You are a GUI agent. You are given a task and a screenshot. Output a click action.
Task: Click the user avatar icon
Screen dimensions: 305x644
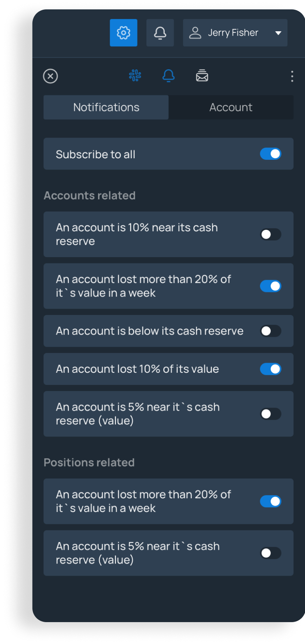[x=195, y=33]
